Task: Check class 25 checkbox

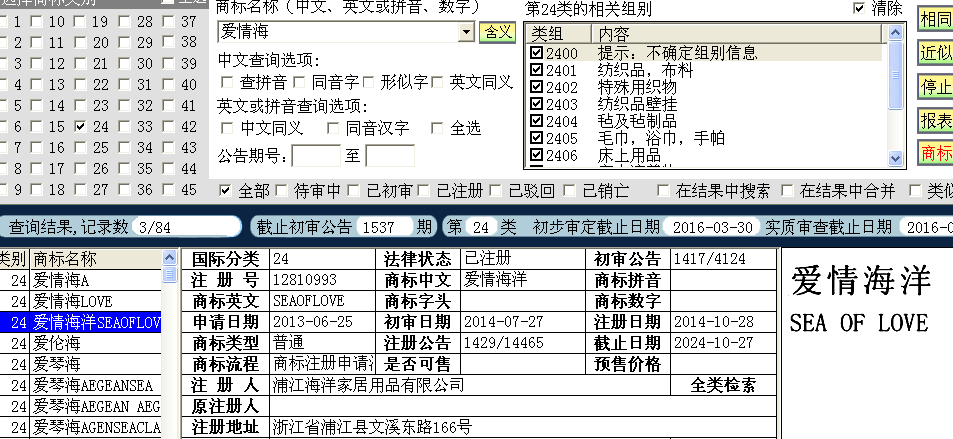Action: click(80, 148)
